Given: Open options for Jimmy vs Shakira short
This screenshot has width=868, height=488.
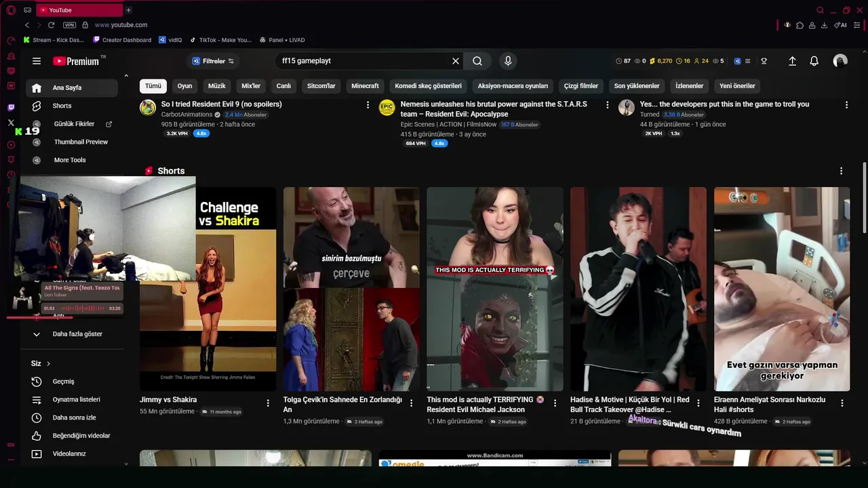Looking at the screenshot, I should tap(268, 403).
